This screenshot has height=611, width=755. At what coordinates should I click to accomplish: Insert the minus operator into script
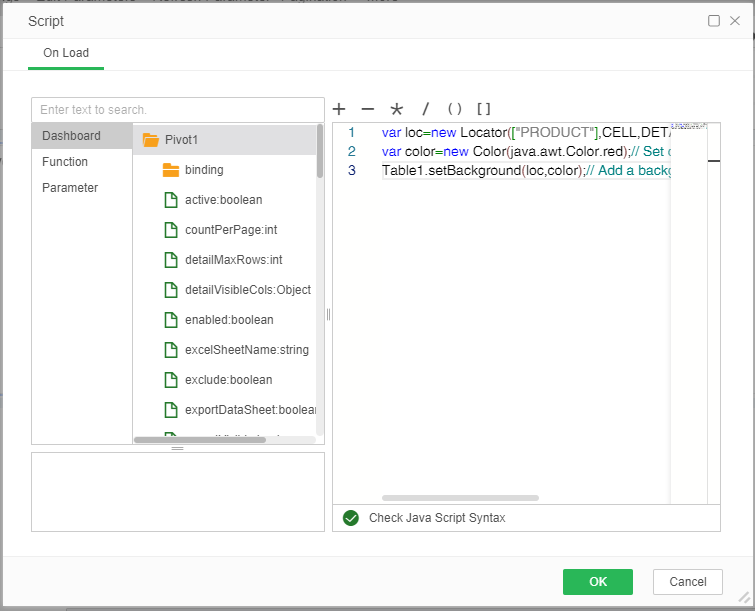point(368,109)
